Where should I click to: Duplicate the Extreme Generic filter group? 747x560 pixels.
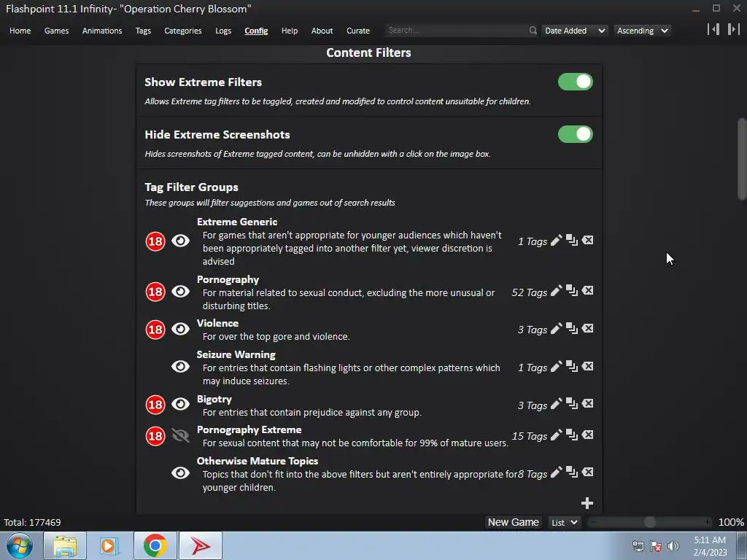tap(572, 241)
